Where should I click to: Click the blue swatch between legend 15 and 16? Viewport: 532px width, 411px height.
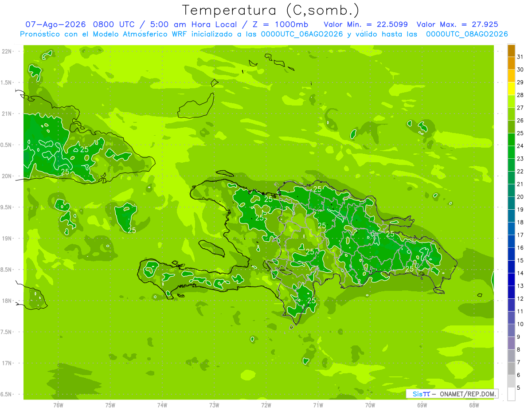click(511, 254)
